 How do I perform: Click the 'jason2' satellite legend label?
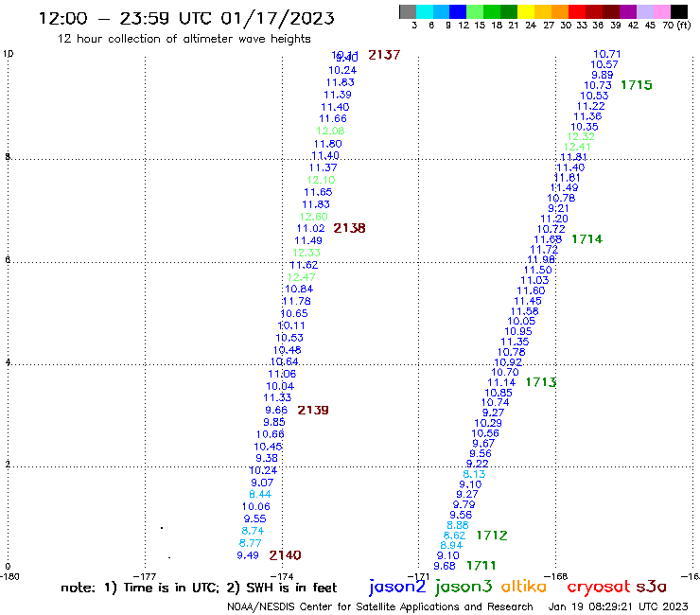click(397, 587)
